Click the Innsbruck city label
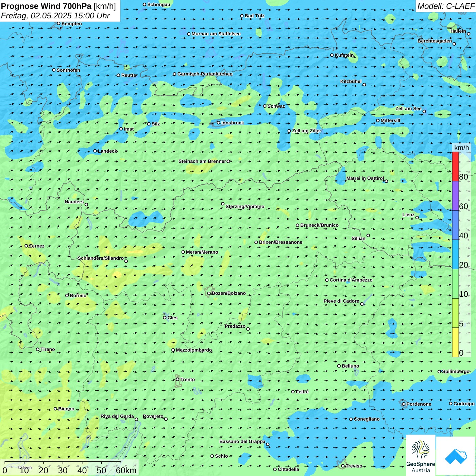The image size is (476, 476). tap(233, 123)
